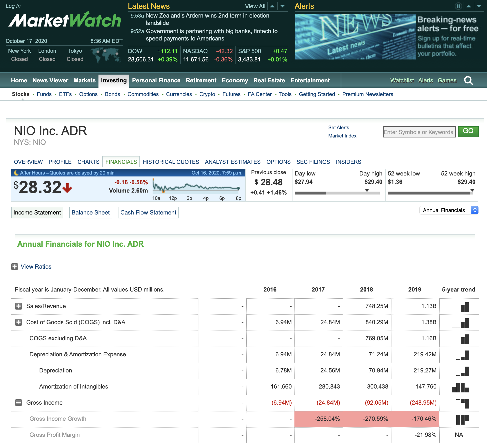Open the search magnifier icon

(x=468, y=80)
